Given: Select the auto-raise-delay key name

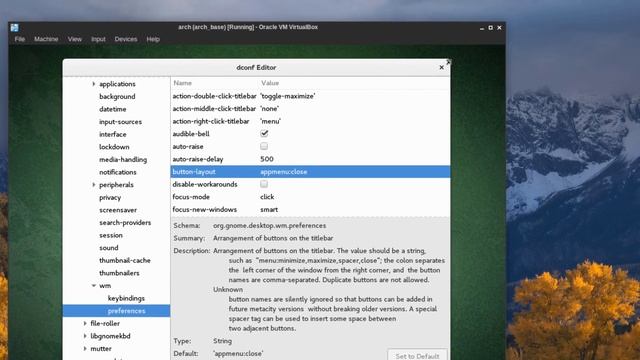Looking at the screenshot, I should point(198,159).
